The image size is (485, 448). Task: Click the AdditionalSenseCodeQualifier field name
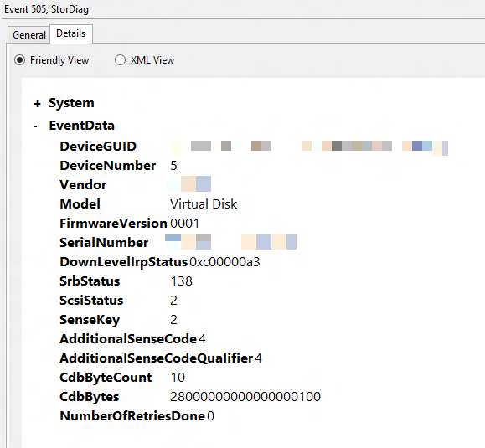click(157, 358)
